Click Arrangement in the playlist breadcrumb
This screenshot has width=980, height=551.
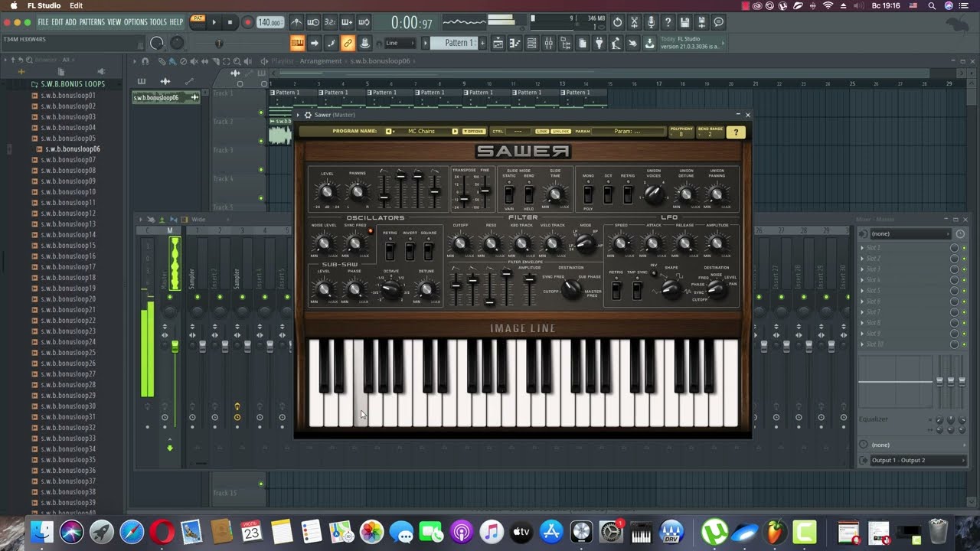(321, 61)
